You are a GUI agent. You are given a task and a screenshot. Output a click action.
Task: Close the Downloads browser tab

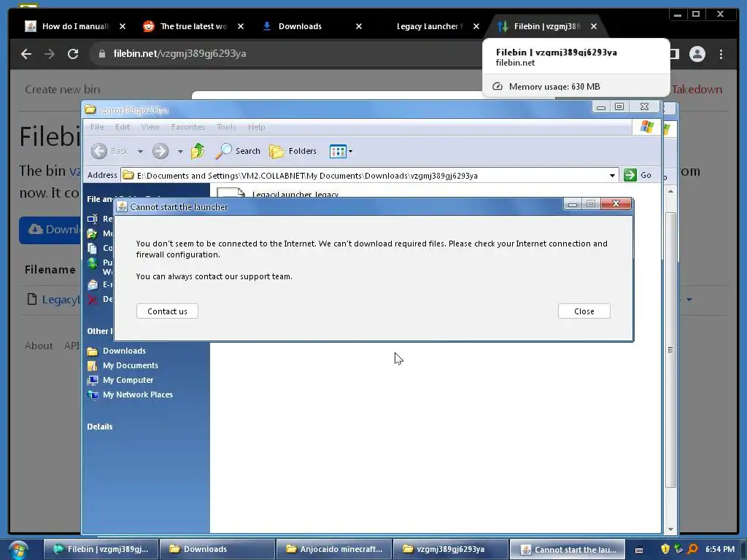pos(359,26)
